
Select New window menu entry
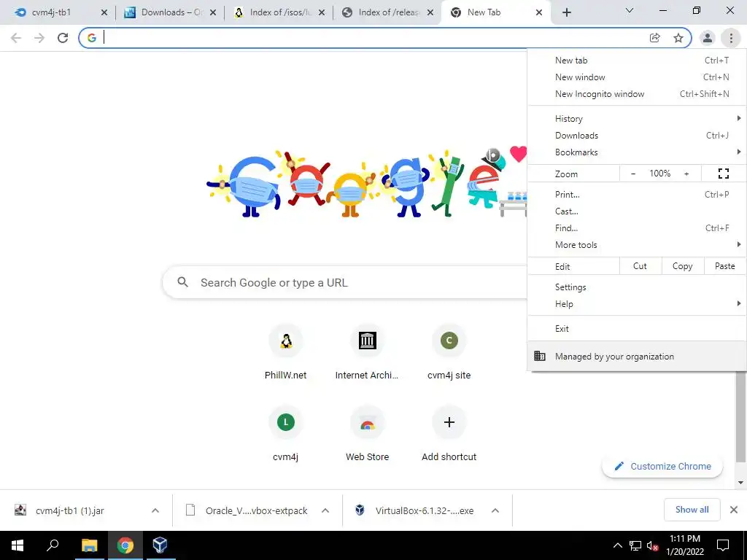(637, 77)
